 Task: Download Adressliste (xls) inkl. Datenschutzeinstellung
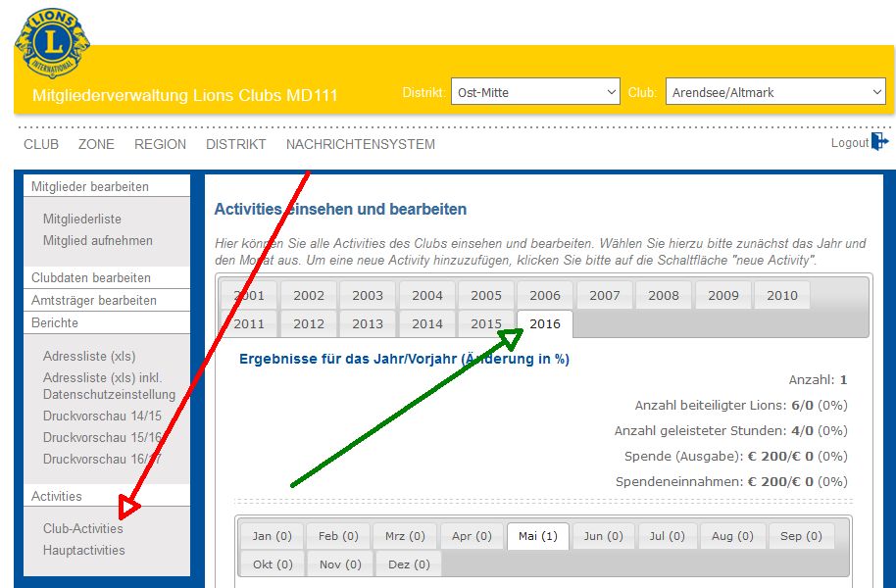coord(109,386)
